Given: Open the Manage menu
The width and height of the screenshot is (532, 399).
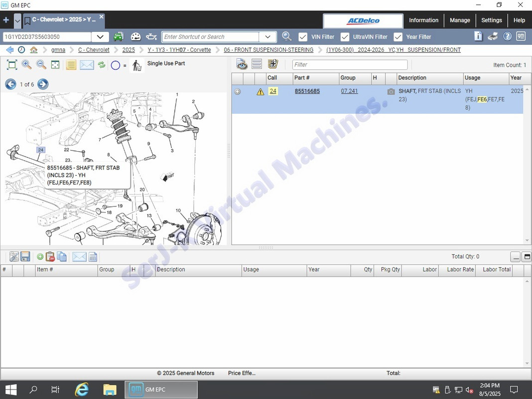Looking at the screenshot, I should click(x=460, y=20).
